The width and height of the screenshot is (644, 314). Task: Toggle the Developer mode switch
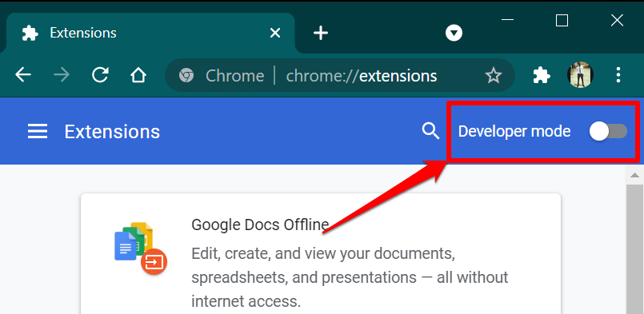608,132
